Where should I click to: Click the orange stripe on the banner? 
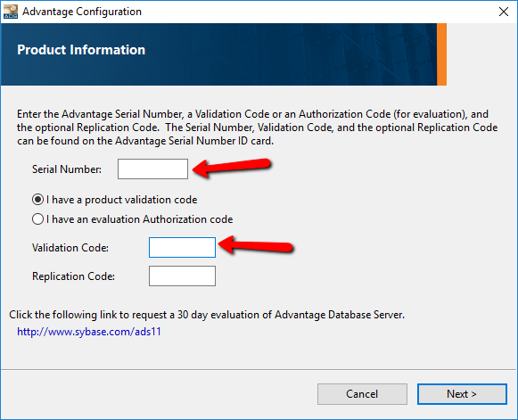pos(441,54)
